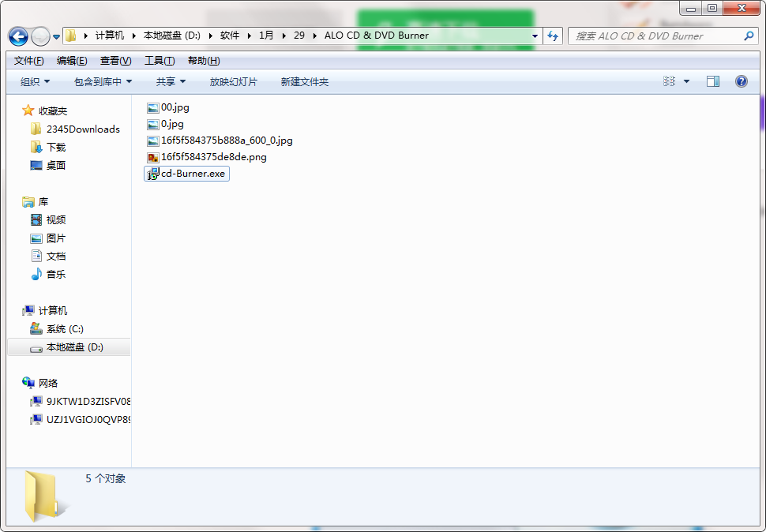This screenshot has width=766, height=532.
Task: Open 系统 (C:) drive
Action: coord(57,329)
